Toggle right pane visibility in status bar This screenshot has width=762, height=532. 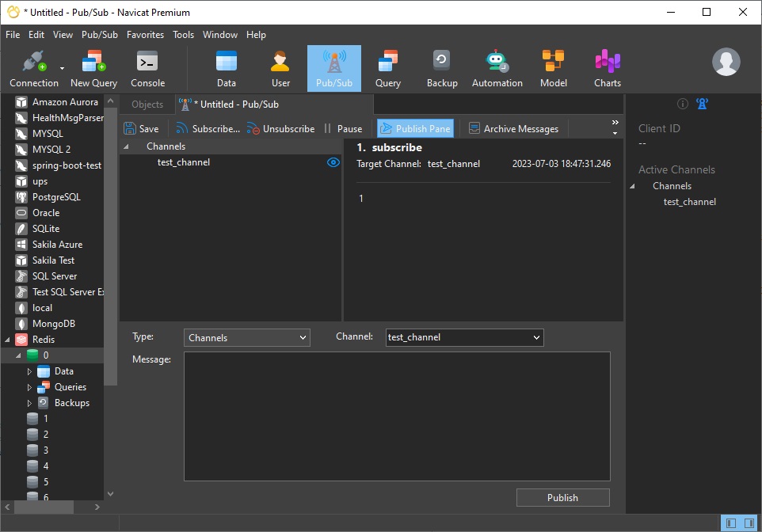pyautogui.click(x=749, y=523)
